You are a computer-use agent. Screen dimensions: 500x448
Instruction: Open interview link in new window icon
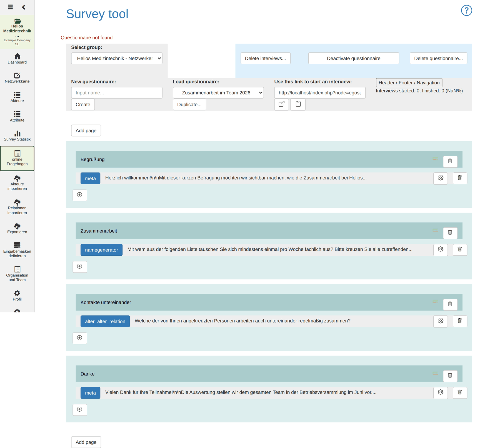pos(281,104)
